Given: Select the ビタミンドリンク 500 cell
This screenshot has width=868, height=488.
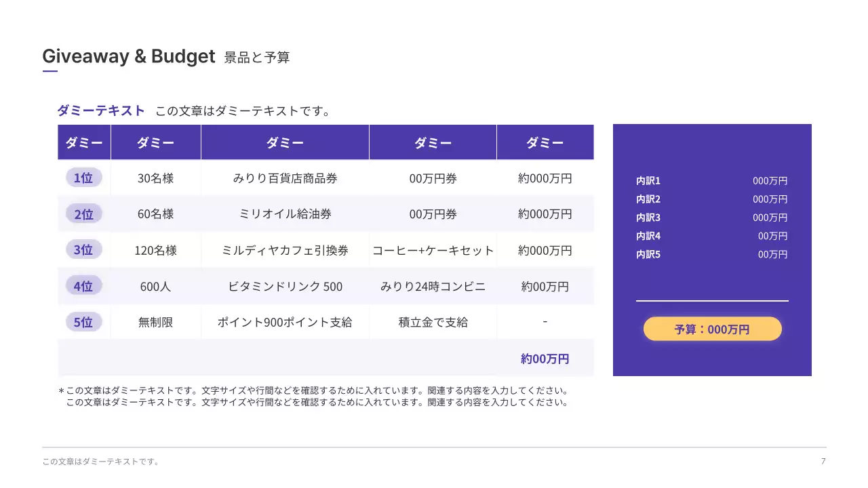Looking at the screenshot, I should click(285, 286).
